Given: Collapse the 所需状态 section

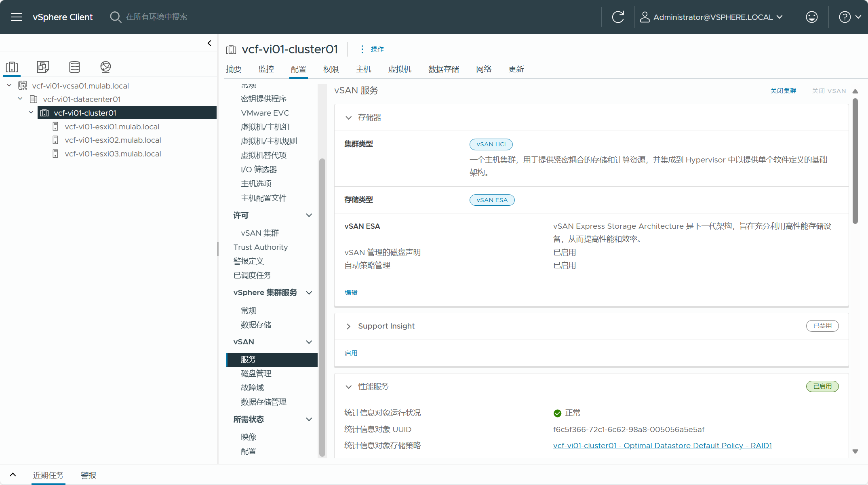Looking at the screenshot, I should [x=309, y=420].
